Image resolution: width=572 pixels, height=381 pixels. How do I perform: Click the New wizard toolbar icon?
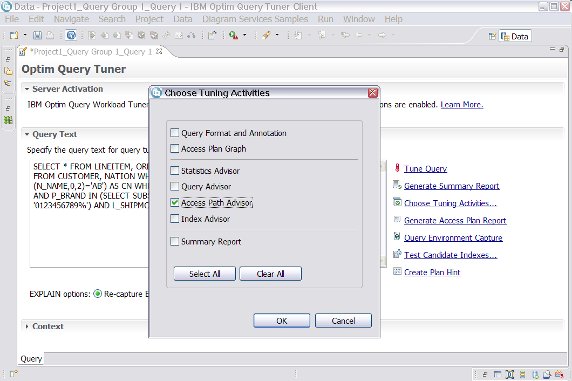pos(14,35)
